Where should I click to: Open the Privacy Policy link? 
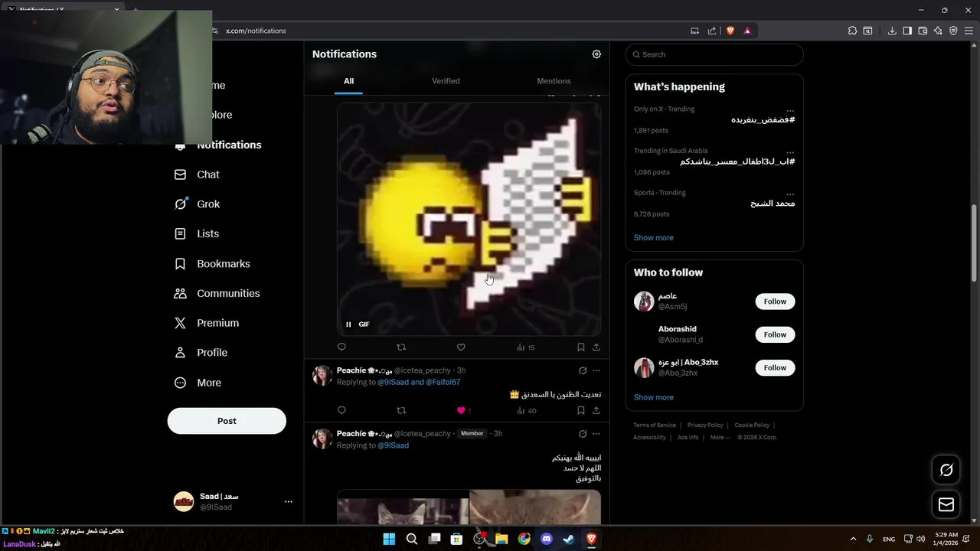[705, 425]
